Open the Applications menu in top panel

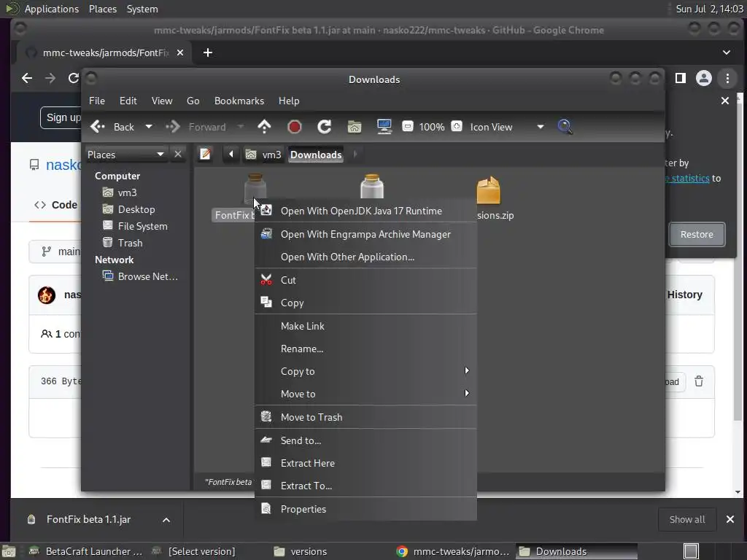click(x=52, y=9)
